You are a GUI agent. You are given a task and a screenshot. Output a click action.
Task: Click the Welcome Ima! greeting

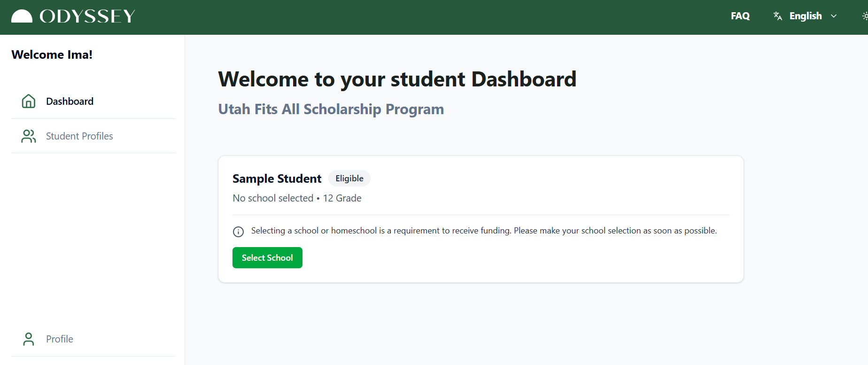(52, 54)
